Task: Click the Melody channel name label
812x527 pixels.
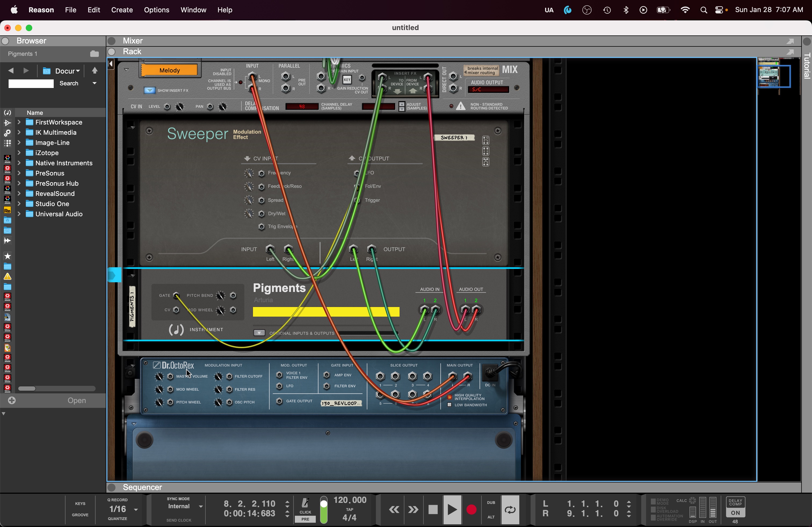Action: coord(169,70)
